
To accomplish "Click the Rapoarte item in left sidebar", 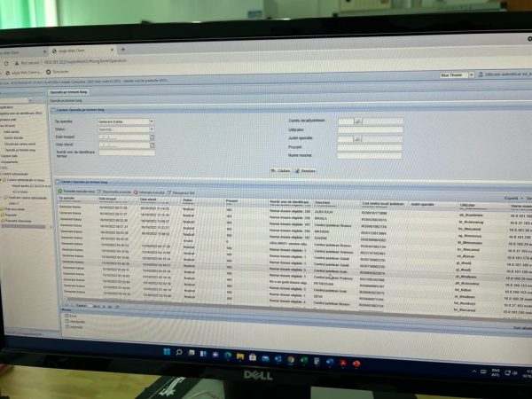I will coord(12,214).
